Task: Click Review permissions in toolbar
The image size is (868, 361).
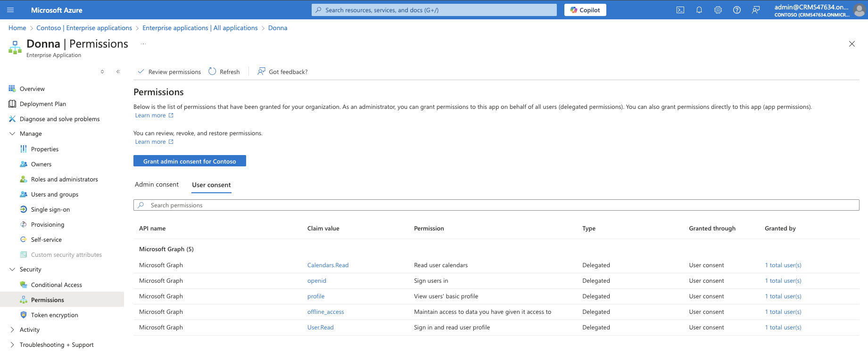Action: click(169, 72)
